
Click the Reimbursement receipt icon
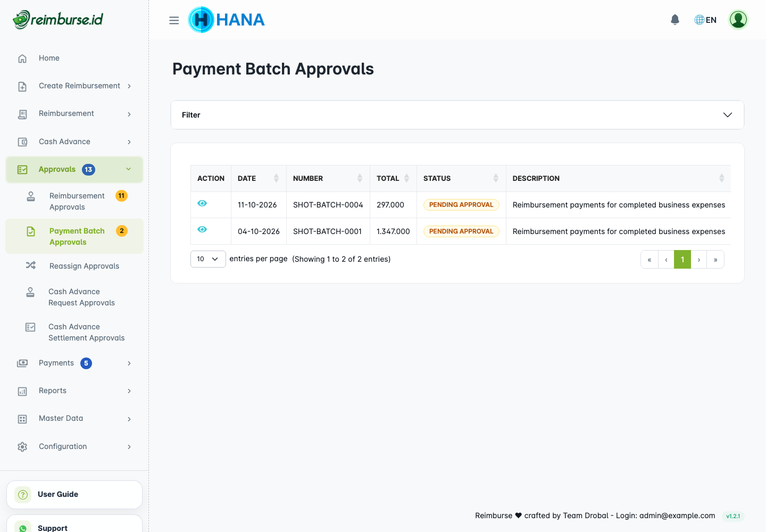tap(22, 114)
